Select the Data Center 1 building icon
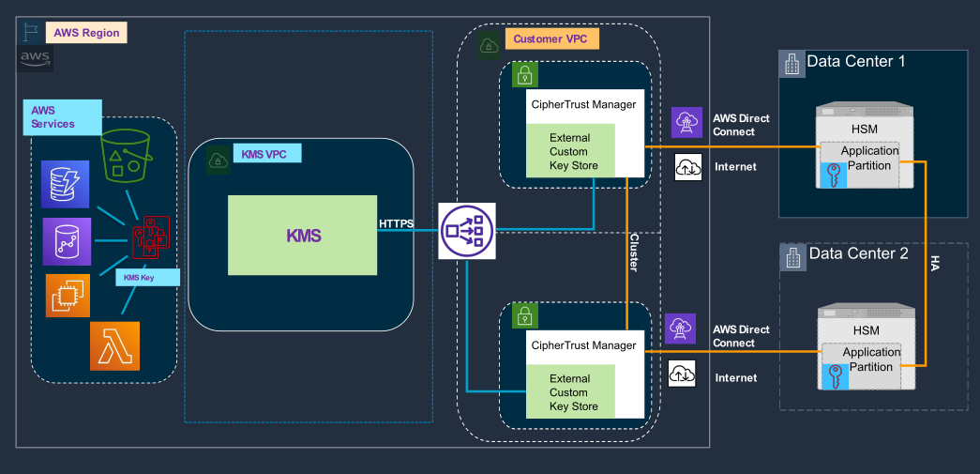Screen dimensions: 980x474 792,64
